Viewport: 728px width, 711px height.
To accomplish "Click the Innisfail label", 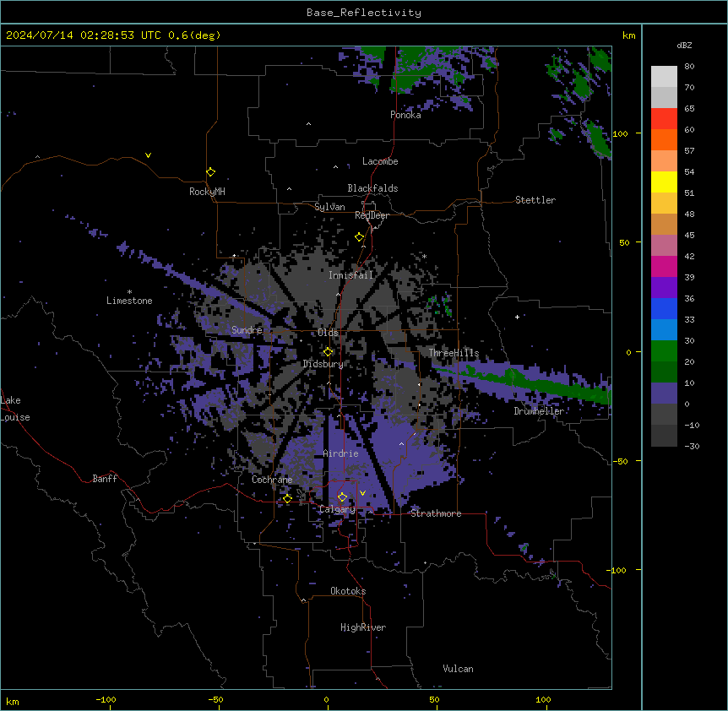I will pyautogui.click(x=350, y=275).
